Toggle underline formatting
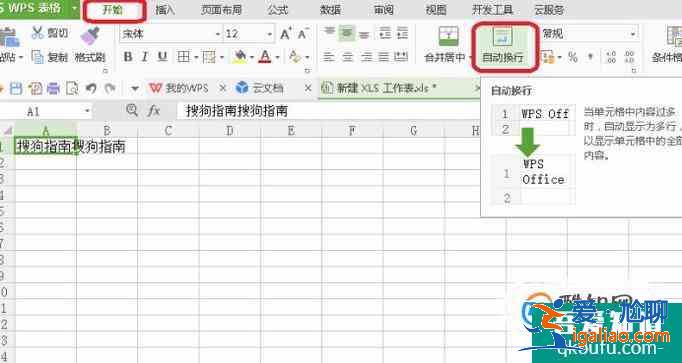Viewport: 682px width, 363px height. (162, 57)
